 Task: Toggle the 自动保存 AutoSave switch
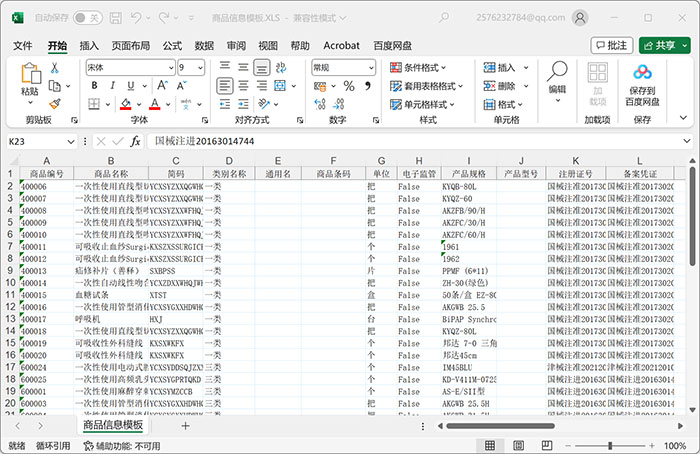[86, 18]
